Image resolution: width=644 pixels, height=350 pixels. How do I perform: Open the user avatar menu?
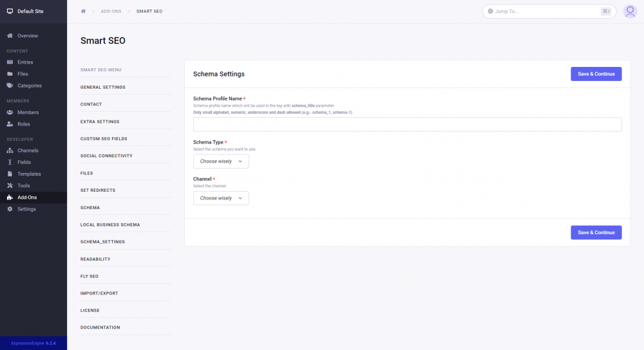tap(630, 12)
